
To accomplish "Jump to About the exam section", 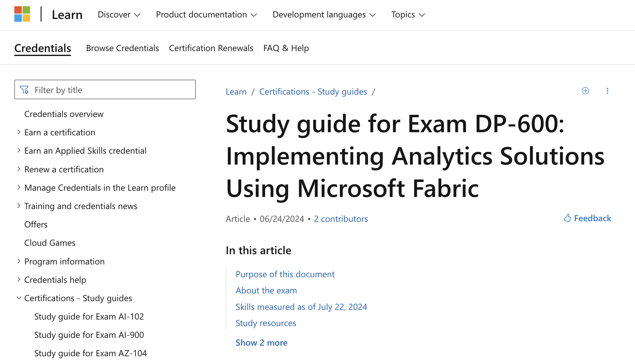I will click(266, 291).
